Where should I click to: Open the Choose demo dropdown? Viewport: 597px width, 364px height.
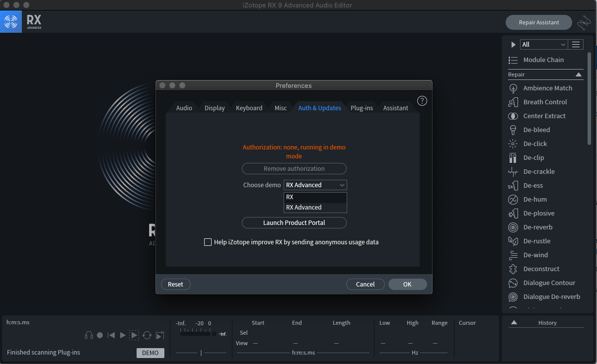pos(315,185)
